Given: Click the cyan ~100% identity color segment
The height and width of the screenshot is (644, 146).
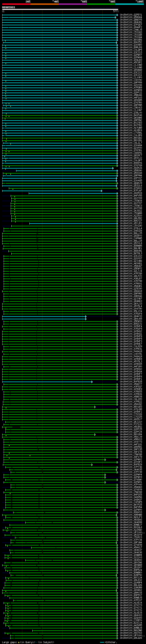Looking at the screenshot, I should [130, 4].
